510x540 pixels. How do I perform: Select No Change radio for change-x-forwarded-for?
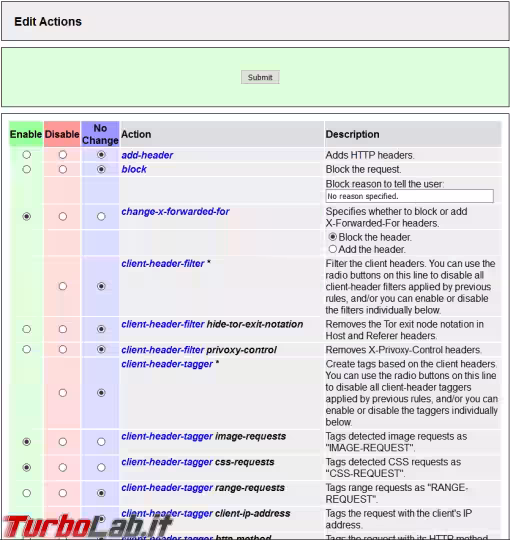point(101,216)
